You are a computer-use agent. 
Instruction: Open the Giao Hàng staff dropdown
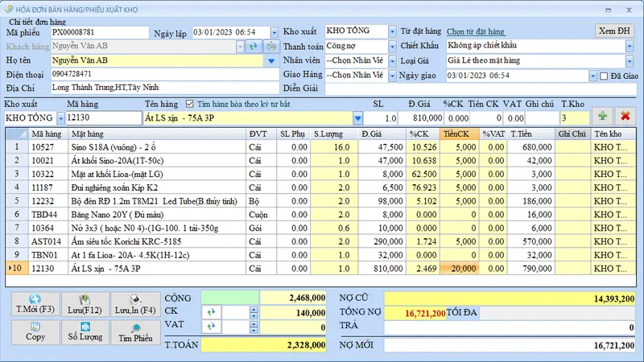point(392,76)
